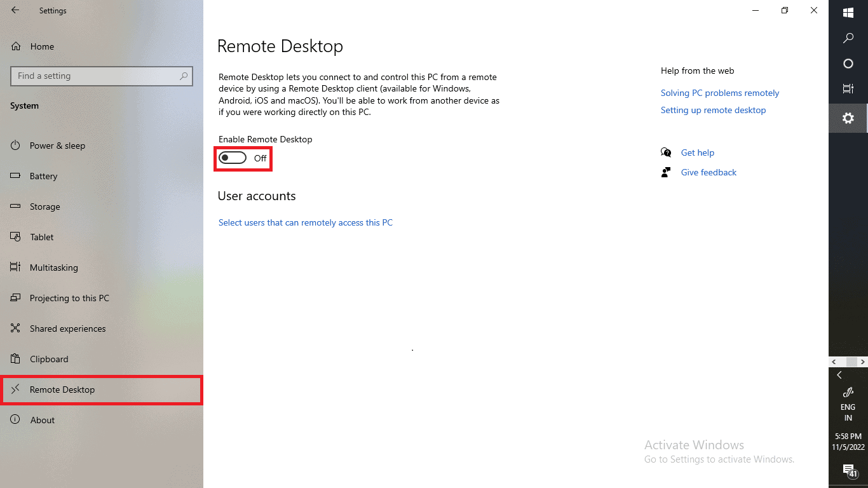Go to Home in the Settings sidebar
The image size is (868, 488).
click(x=42, y=46)
